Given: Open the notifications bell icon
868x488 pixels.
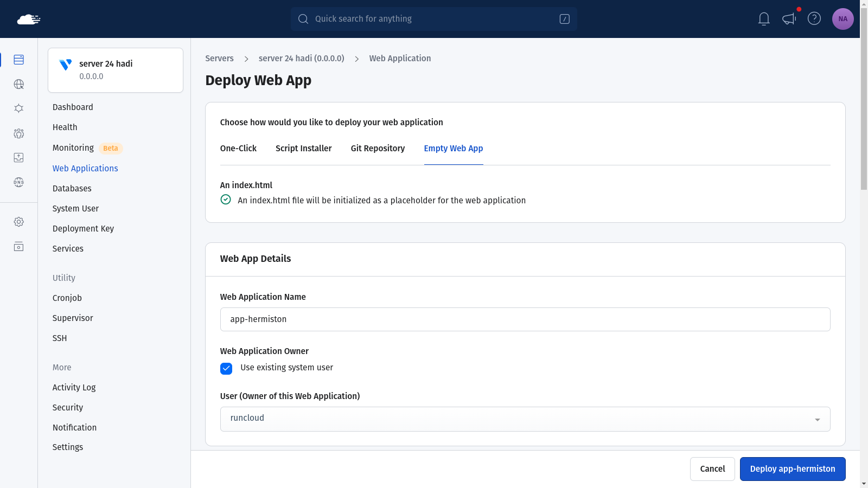Looking at the screenshot, I should pos(764,19).
